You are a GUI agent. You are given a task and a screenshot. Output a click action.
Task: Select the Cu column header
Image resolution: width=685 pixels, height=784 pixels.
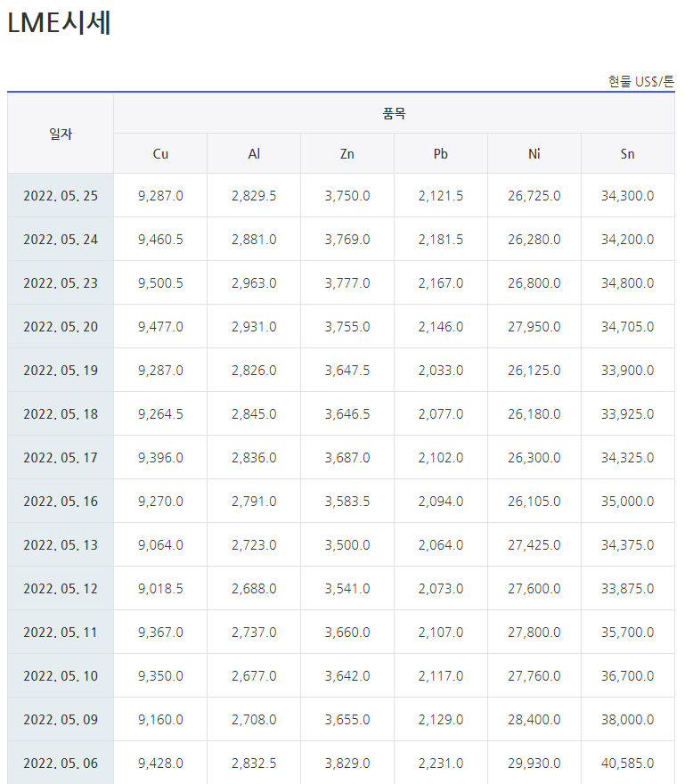tap(160, 153)
